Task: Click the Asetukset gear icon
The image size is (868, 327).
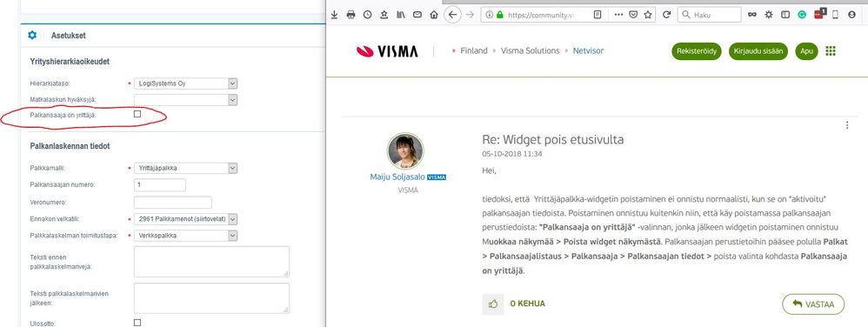Action: point(32,36)
